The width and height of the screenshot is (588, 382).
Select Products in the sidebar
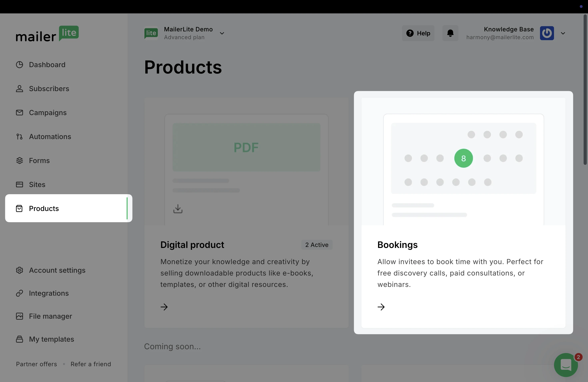pyautogui.click(x=44, y=208)
